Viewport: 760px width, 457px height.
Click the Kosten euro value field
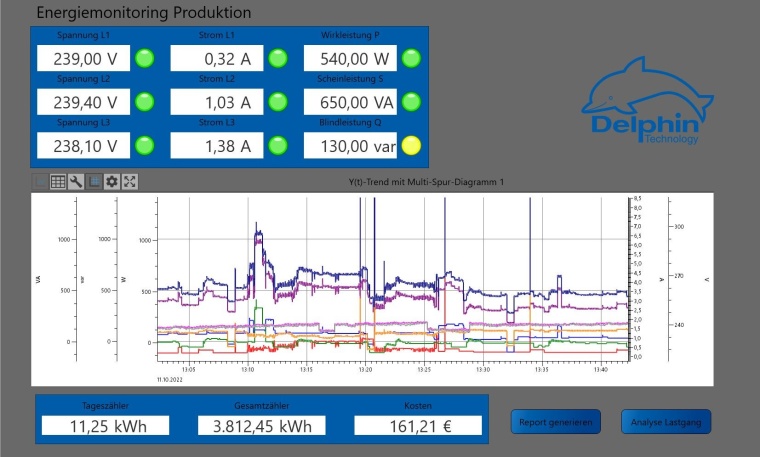coord(417,426)
